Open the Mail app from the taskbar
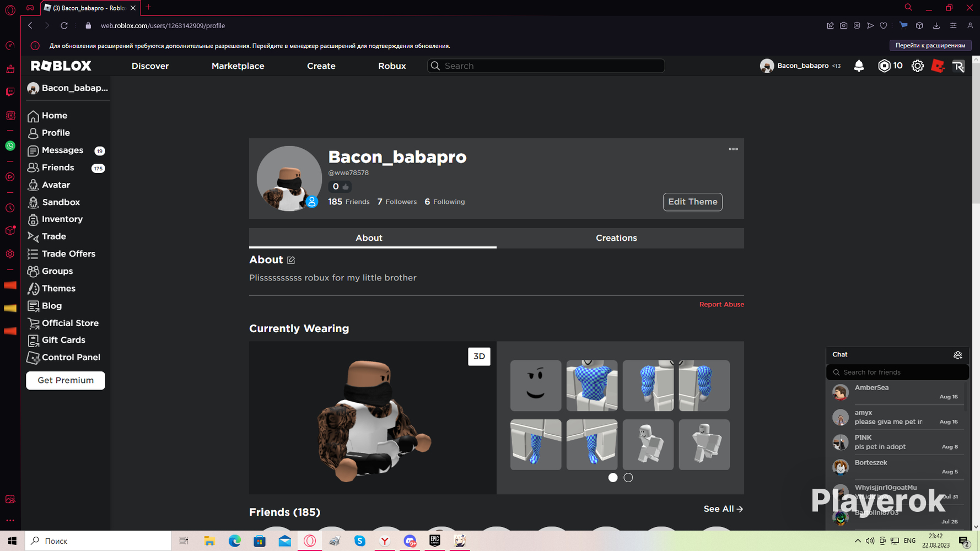This screenshot has height=551, width=980. (x=285, y=541)
